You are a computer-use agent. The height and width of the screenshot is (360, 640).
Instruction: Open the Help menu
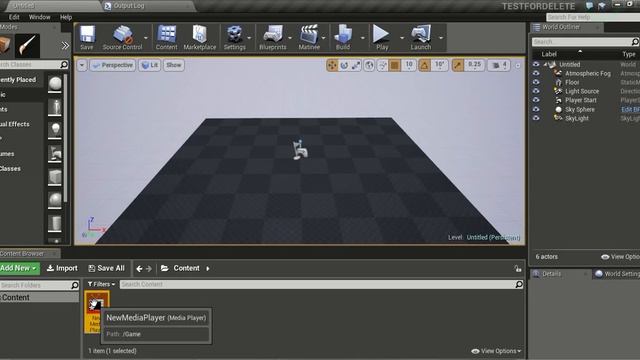[66, 17]
